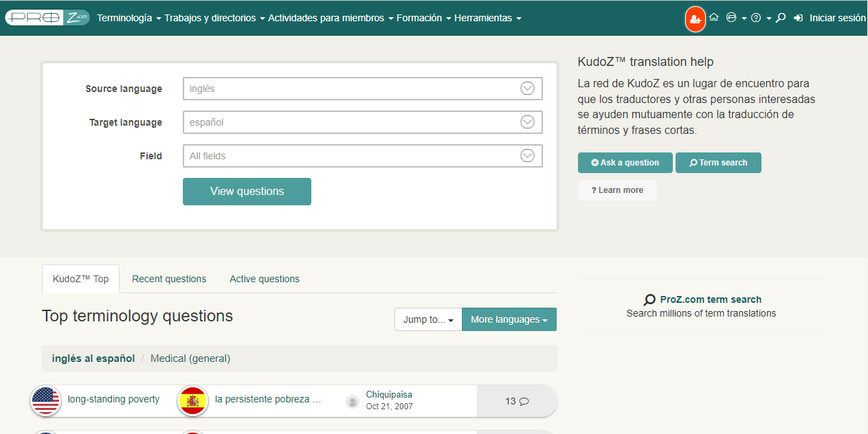Click the help question mark icon

[x=756, y=19]
